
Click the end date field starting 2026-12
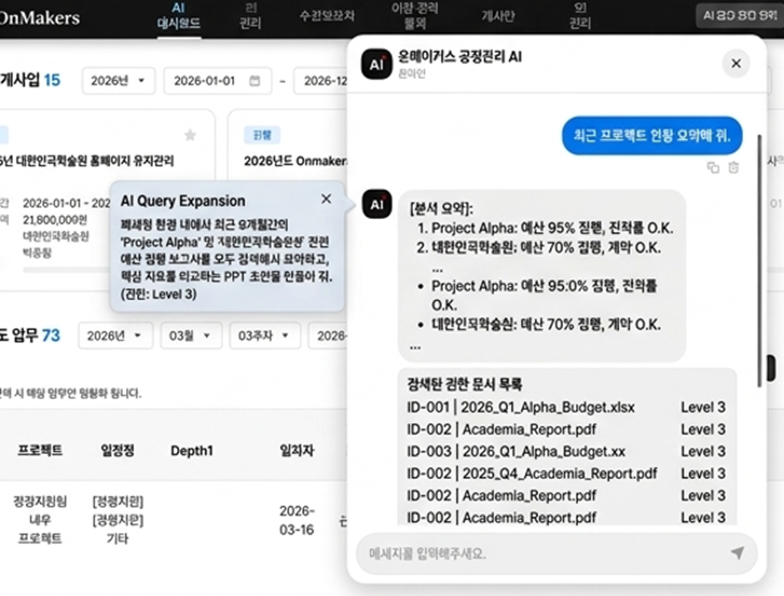click(321, 80)
